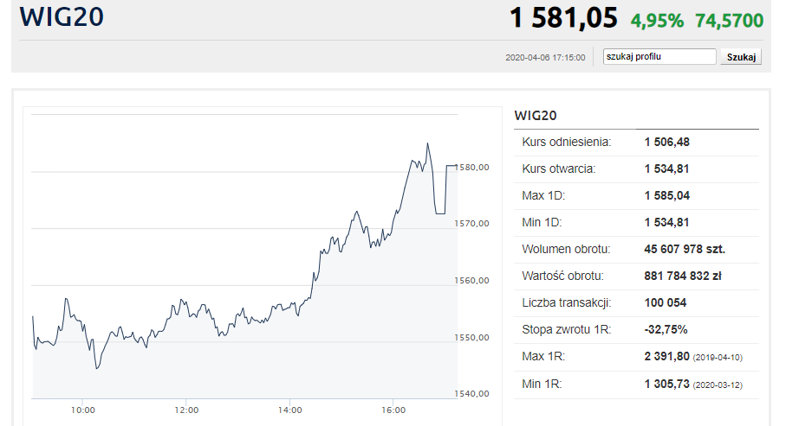This screenshot has height=426, width=786.
Task: Click the timestamp 2020-04-06 17:15:00
Action: coord(545,58)
